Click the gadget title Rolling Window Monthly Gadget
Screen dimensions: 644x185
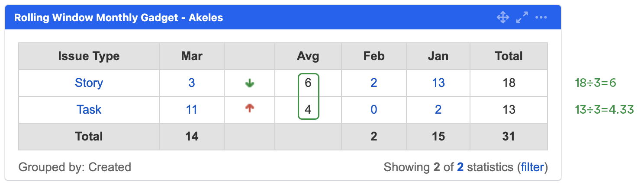(119, 18)
